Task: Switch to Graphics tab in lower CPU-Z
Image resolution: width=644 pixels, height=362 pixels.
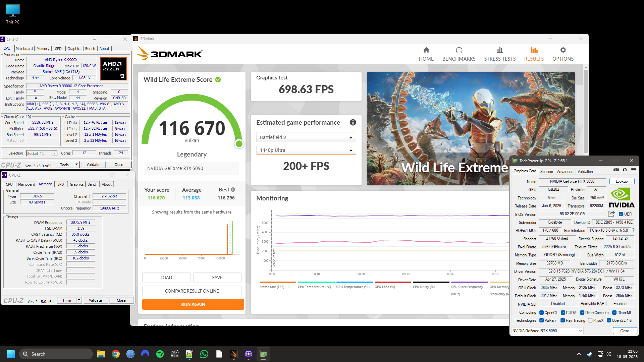Action: pyautogui.click(x=76, y=184)
